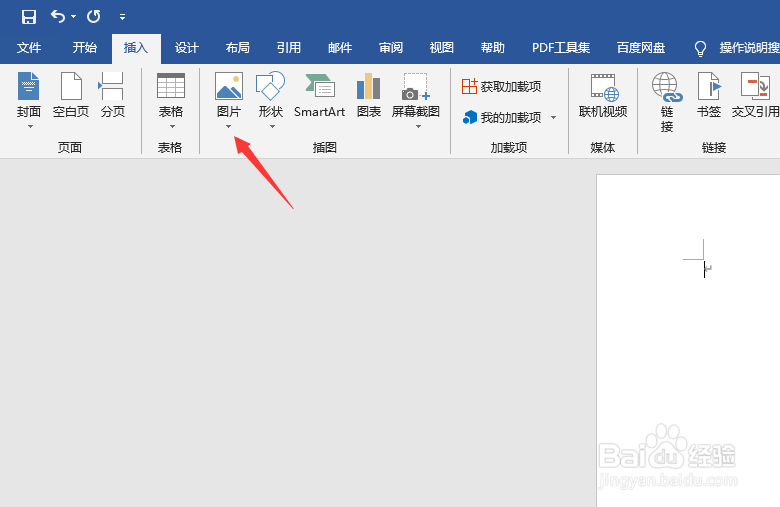780x507 pixels.
Task: Insert a 图表 chart
Action: [369, 95]
